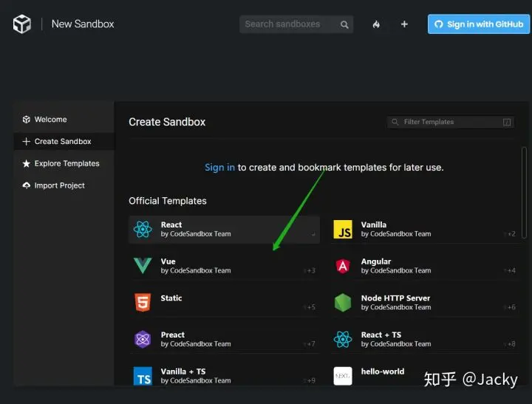Pick the Node HTTP Server icon
532x404 pixels.
tap(343, 302)
